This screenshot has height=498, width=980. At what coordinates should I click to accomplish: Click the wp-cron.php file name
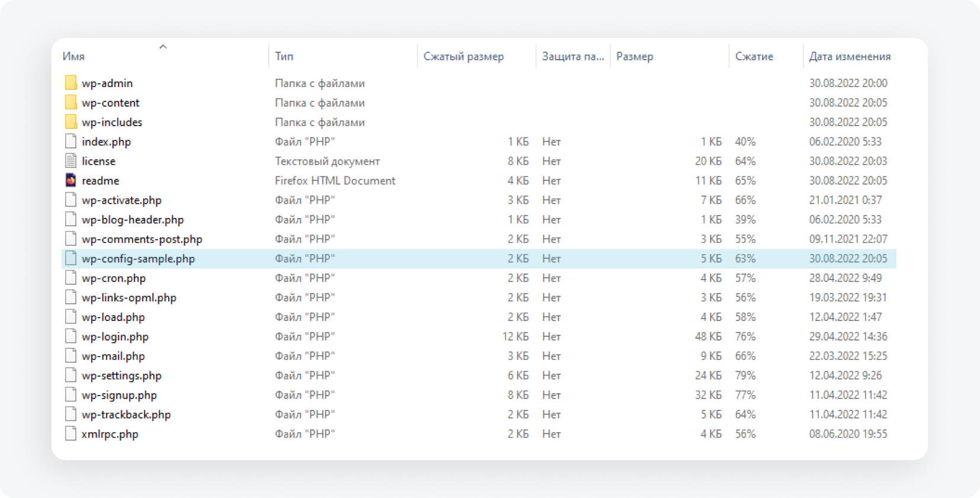click(x=114, y=278)
